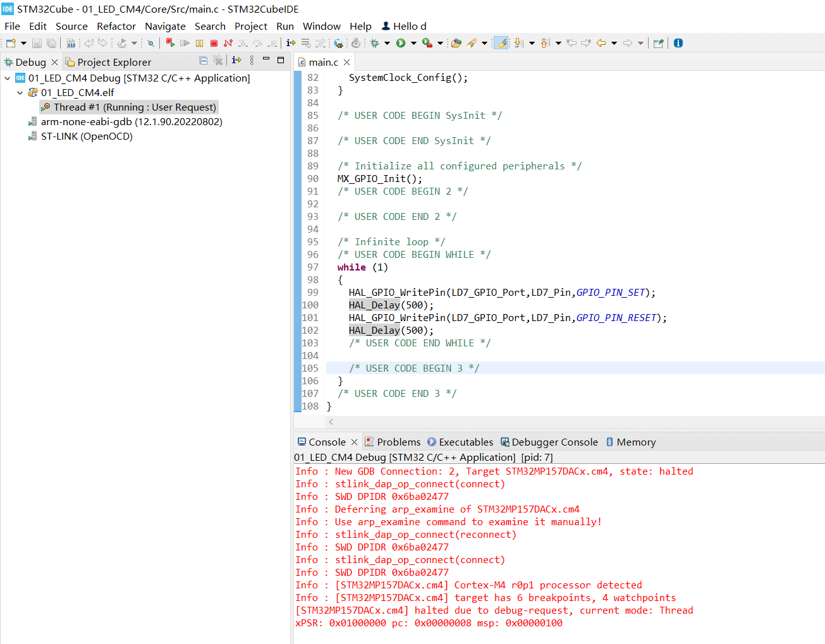This screenshot has height=644, width=825.
Task: Click the Disconnect debugger icon
Action: [x=228, y=43]
